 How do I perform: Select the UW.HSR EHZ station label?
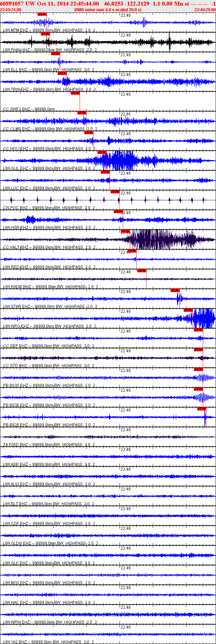click(15, 228)
